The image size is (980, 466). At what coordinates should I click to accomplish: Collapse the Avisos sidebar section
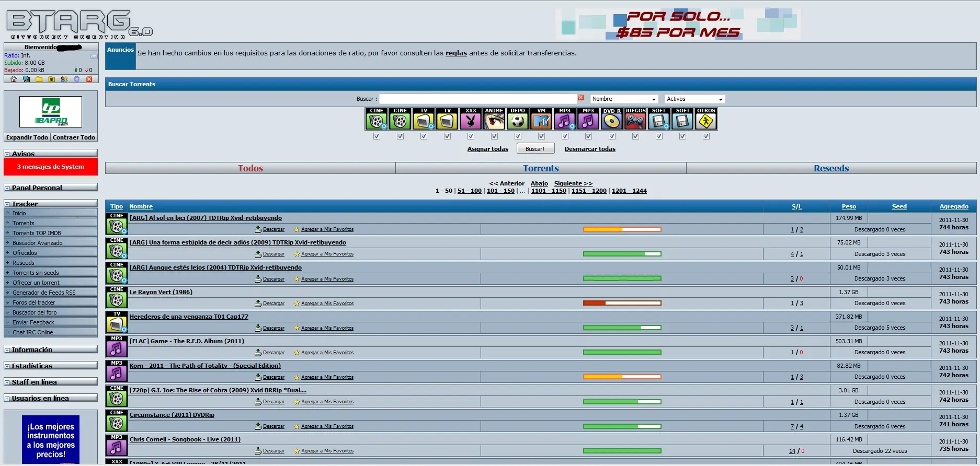tap(7, 154)
